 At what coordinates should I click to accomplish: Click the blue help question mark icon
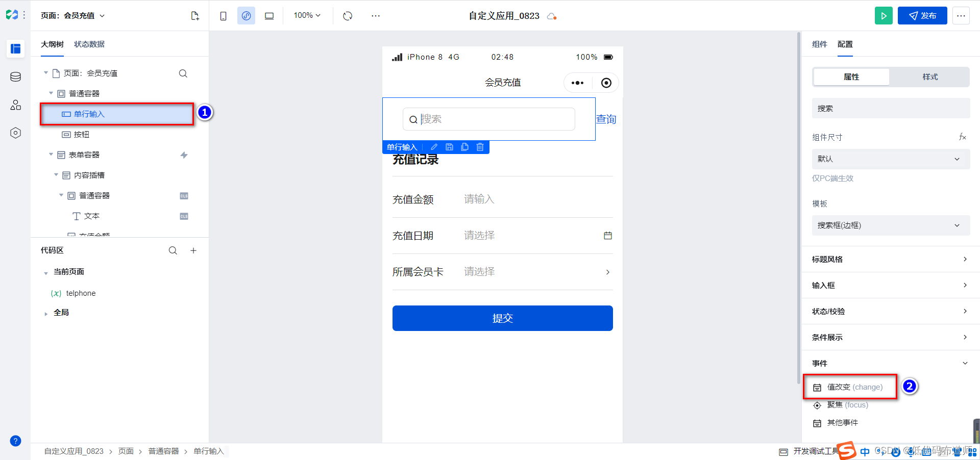[16, 441]
